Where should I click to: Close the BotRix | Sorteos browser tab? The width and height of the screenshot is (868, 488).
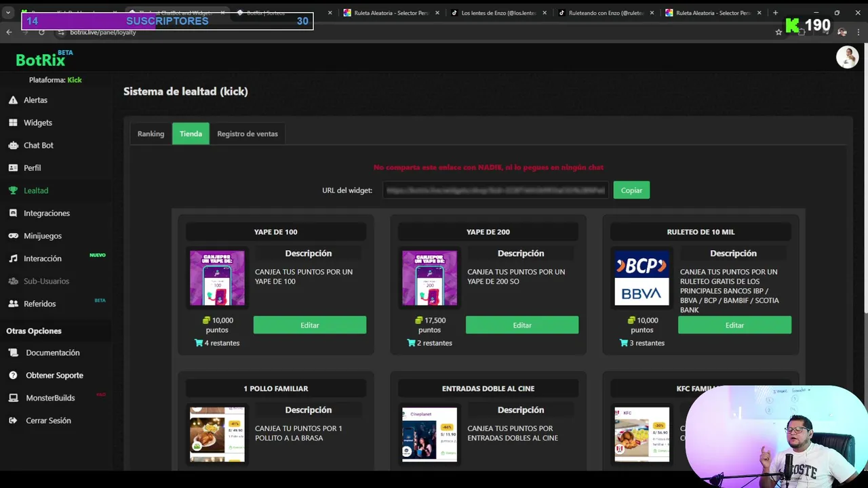point(330,13)
